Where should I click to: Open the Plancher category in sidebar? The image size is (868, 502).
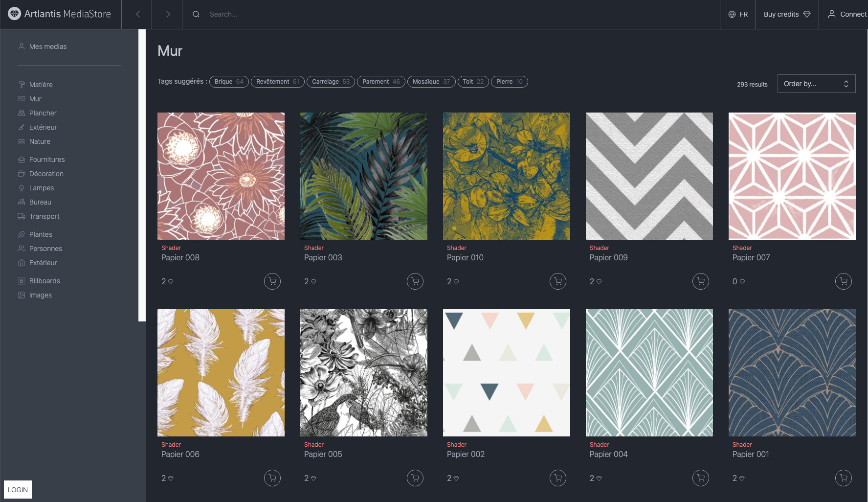pos(43,113)
